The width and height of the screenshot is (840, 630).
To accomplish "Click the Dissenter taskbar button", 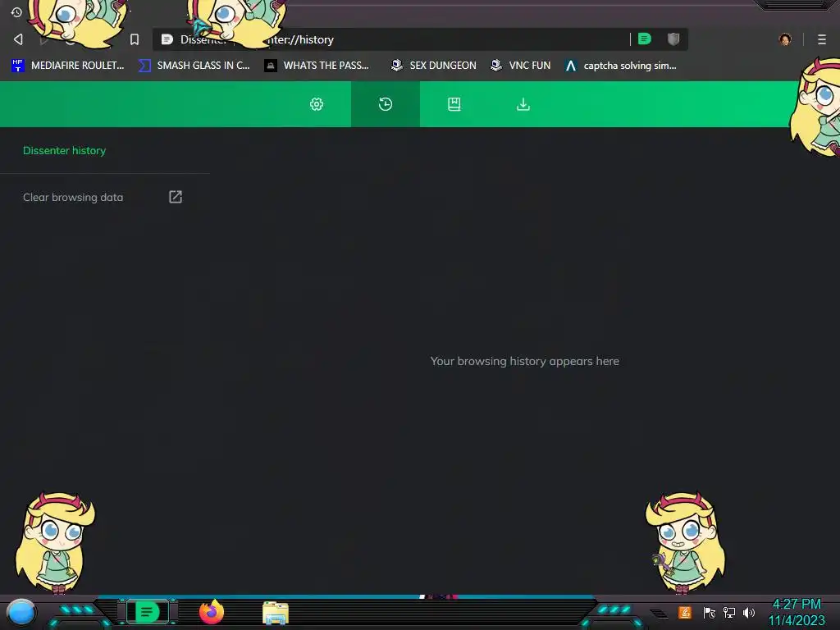I will [148, 612].
